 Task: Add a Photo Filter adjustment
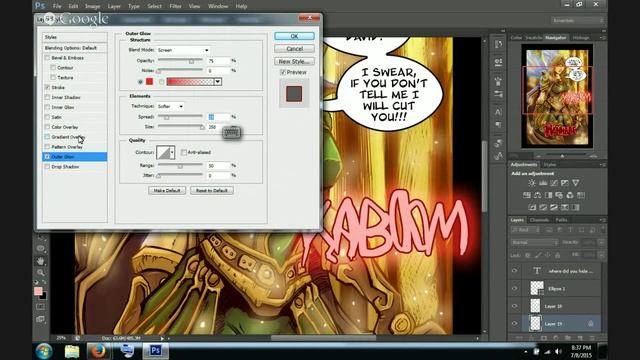pos(559,195)
